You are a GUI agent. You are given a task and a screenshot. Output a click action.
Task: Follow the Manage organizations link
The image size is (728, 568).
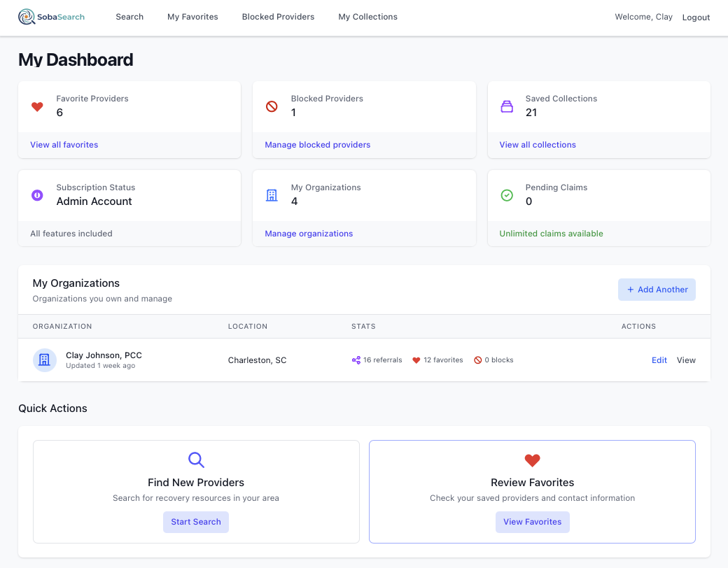tap(309, 234)
